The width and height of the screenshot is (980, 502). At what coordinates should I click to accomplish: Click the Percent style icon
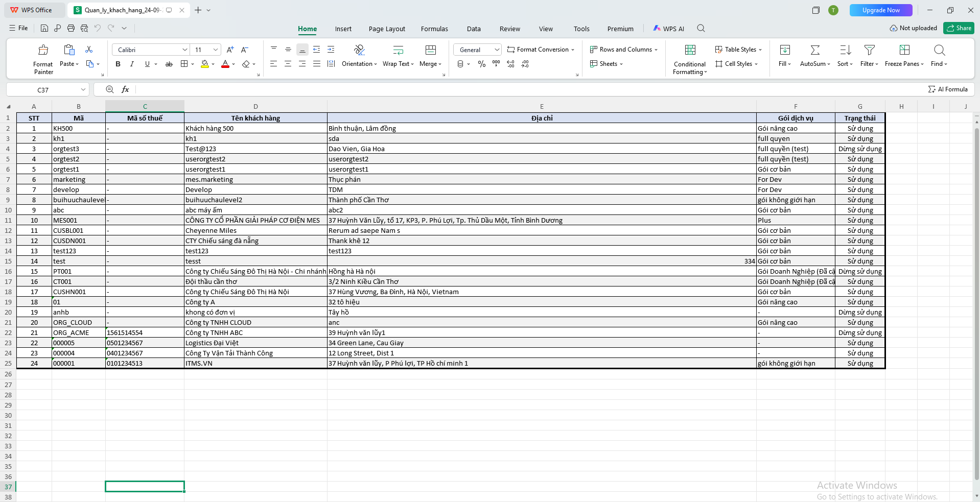tap(482, 64)
